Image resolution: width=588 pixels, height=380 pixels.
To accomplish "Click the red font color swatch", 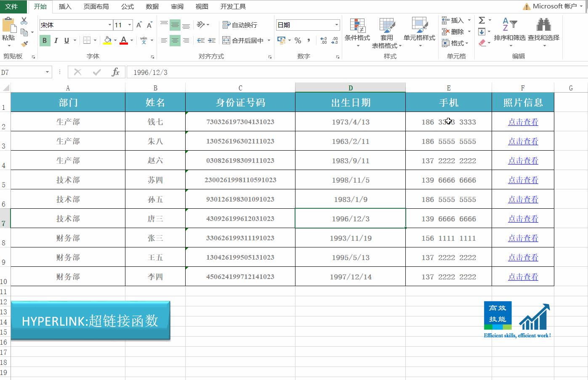I will tap(123, 44).
